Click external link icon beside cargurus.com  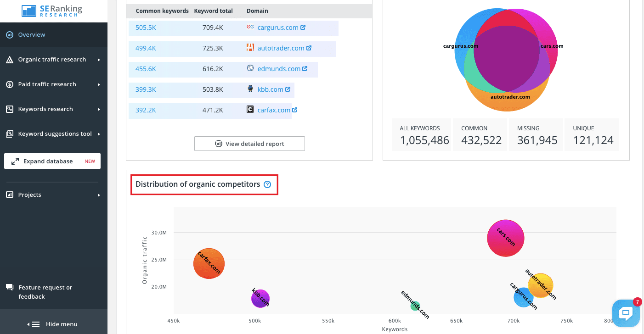click(303, 28)
